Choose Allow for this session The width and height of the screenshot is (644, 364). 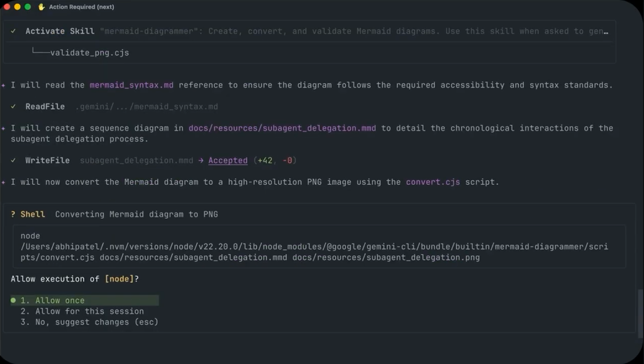point(82,311)
